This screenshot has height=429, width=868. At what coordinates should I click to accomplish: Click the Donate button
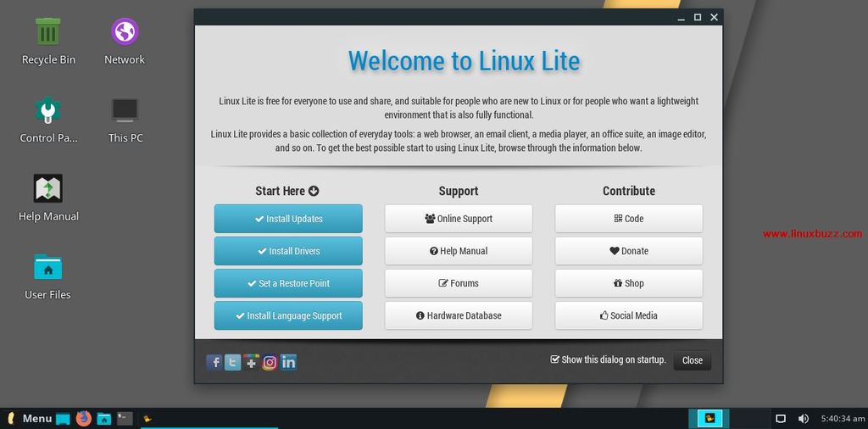[629, 251]
